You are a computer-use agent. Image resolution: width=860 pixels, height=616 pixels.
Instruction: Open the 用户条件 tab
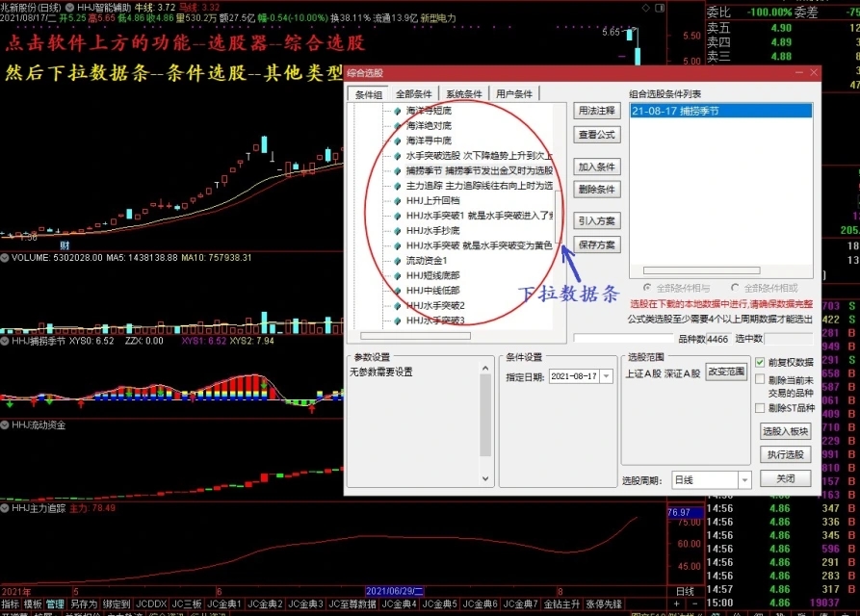[514, 94]
